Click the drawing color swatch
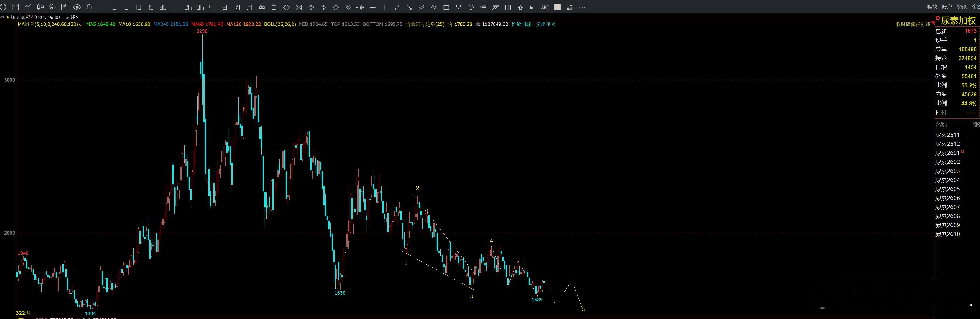This screenshot has width=980, height=319. pyautogui.click(x=557, y=7)
